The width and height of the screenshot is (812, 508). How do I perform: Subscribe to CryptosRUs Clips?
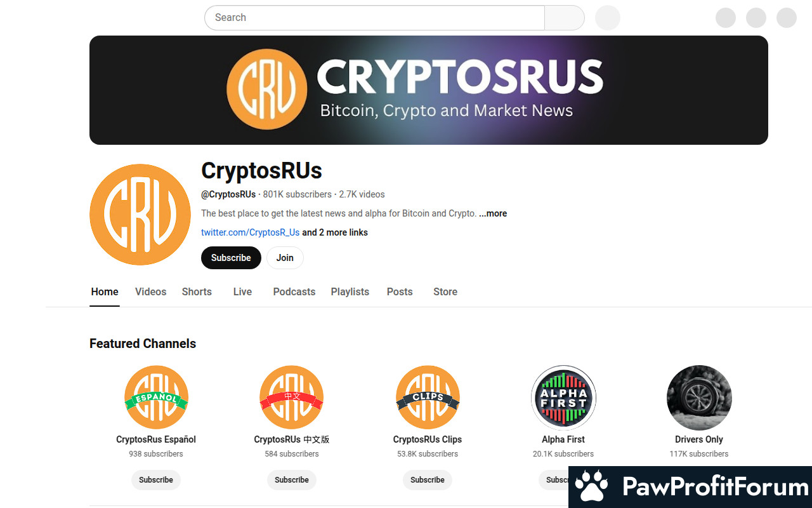pos(428,480)
